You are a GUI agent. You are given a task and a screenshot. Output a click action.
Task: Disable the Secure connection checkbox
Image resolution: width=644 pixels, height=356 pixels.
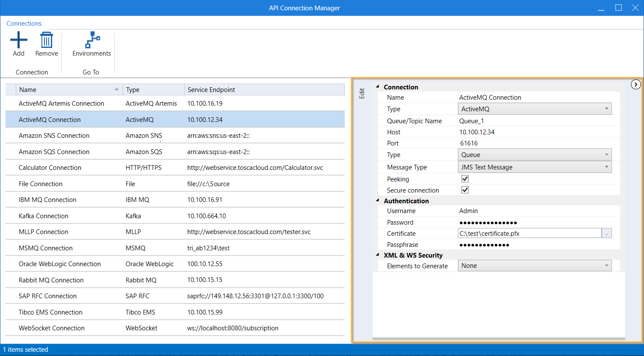[x=465, y=190]
